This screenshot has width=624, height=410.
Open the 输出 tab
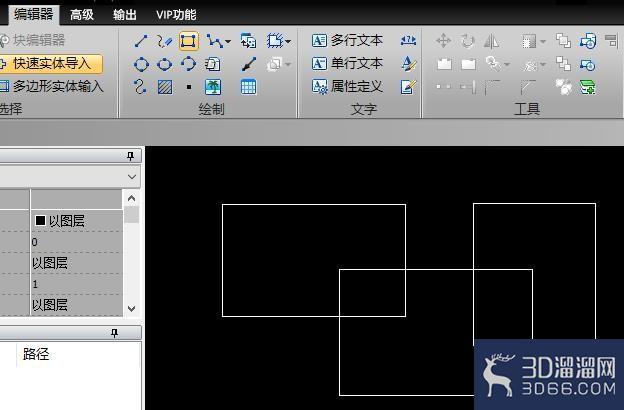coord(125,15)
